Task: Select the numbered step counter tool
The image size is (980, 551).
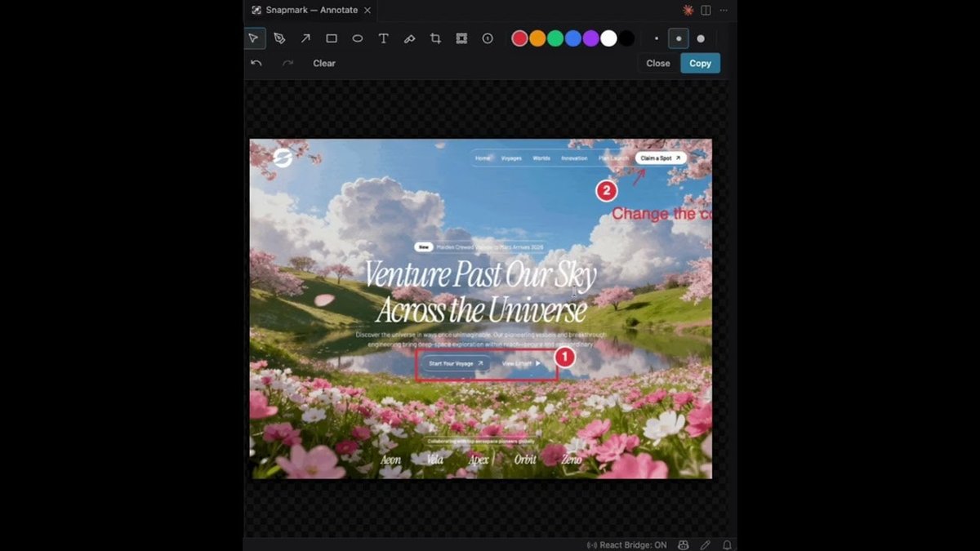Action: coord(487,38)
